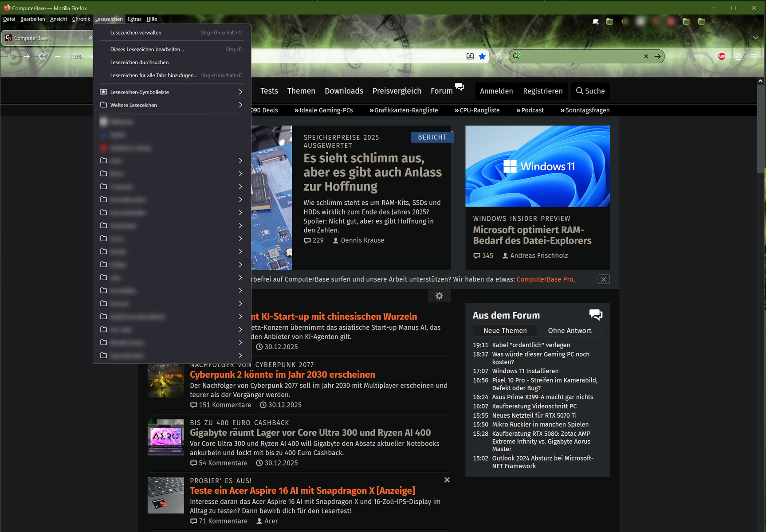The height and width of the screenshot is (532, 766).
Task: Open the Bearbeiten menu
Action: tap(33, 19)
